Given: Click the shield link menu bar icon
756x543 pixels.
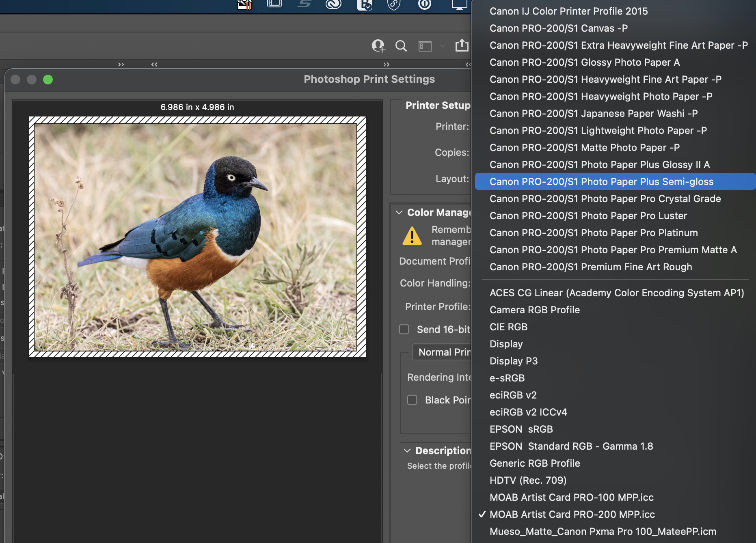Looking at the screenshot, I should coord(394,4).
